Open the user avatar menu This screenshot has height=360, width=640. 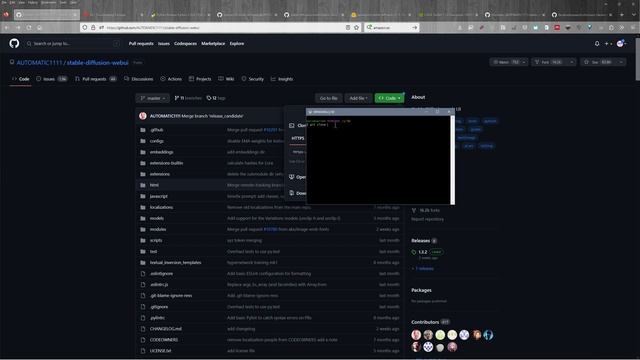coord(620,43)
